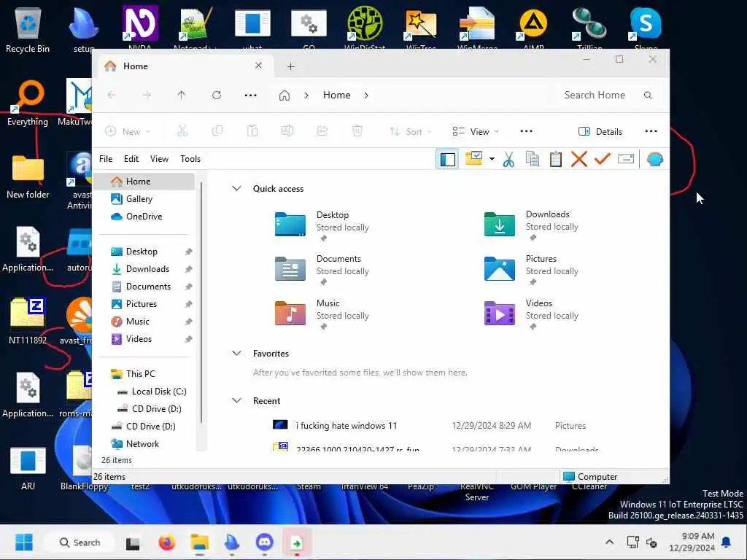
Task: Click the folder select-all icon in classic toolbar
Action: click(x=473, y=158)
